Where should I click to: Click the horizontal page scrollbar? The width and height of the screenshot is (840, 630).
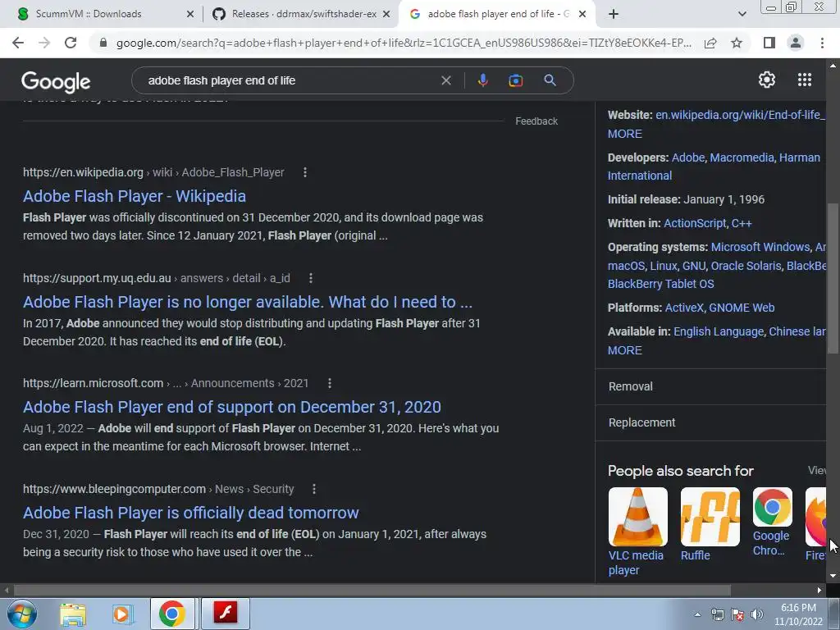[x=372, y=591]
